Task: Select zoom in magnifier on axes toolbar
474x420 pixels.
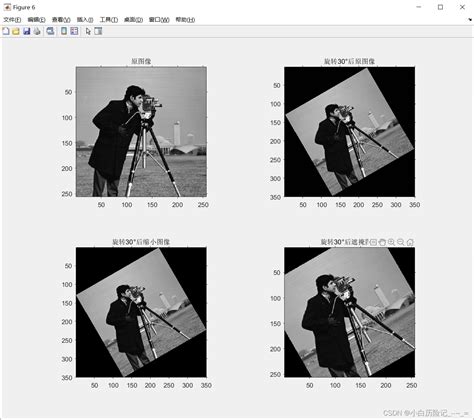Action: coord(392,242)
